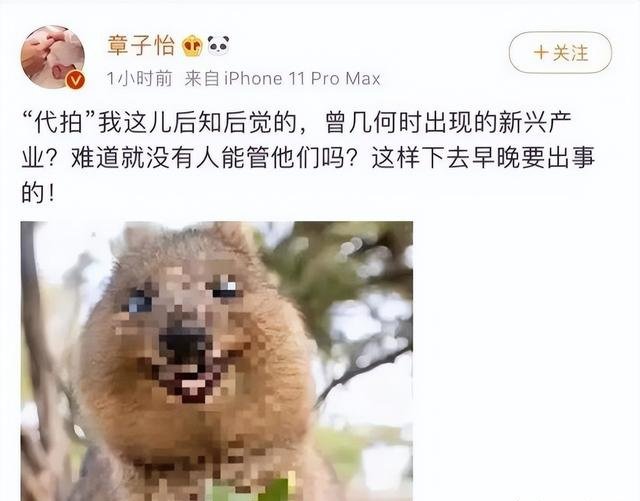Click the animal's pixelated black nose
This screenshot has height=501, width=640.
[x=182, y=347]
